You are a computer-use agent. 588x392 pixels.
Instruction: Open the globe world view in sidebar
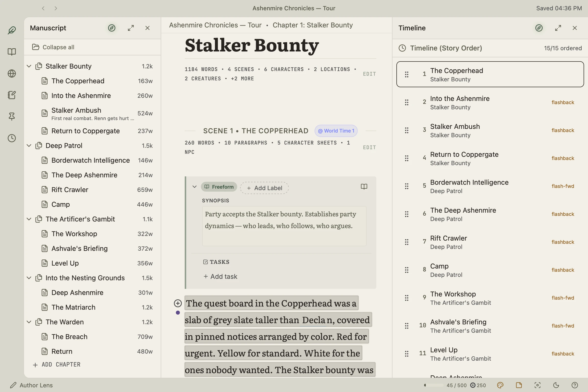[x=12, y=73]
